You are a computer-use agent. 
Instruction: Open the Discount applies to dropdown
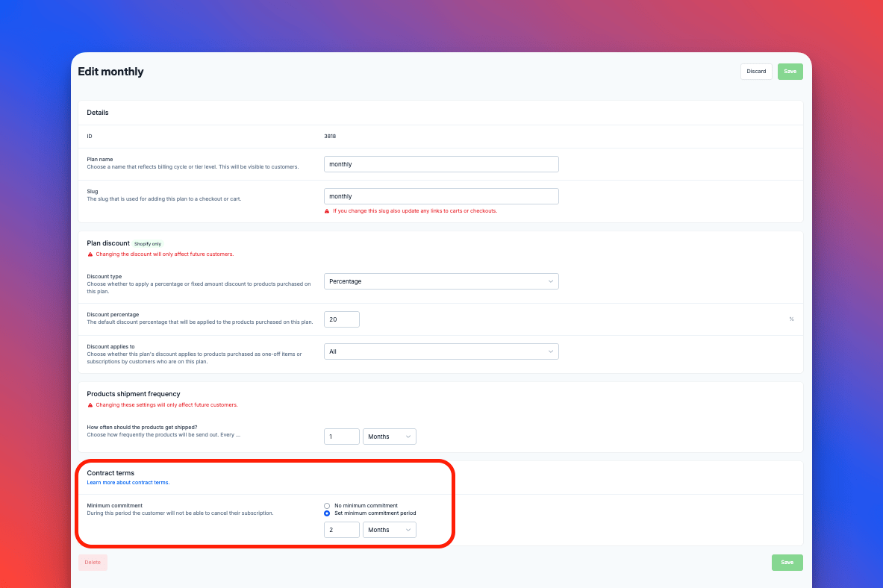tap(441, 351)
